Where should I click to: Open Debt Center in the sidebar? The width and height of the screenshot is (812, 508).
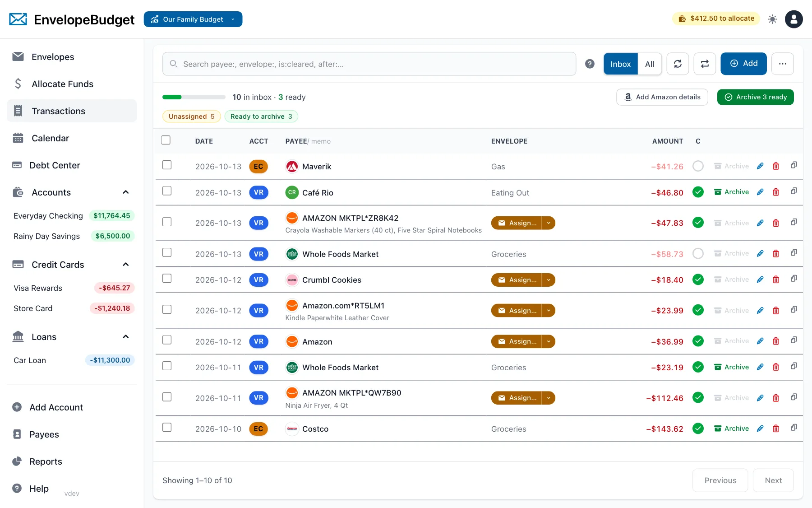(x=55, y=165)
